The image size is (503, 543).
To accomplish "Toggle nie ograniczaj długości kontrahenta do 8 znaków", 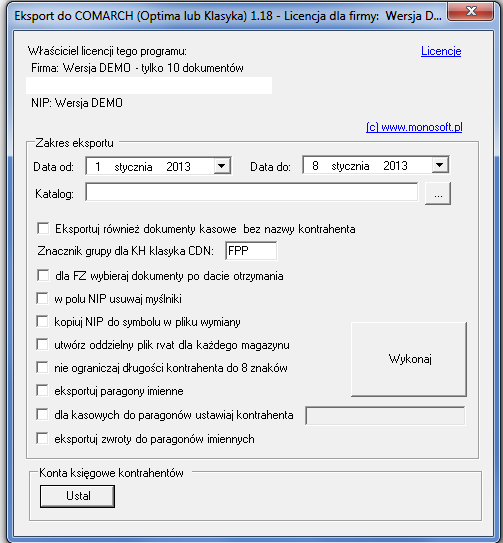I will [x=42, y=367].
